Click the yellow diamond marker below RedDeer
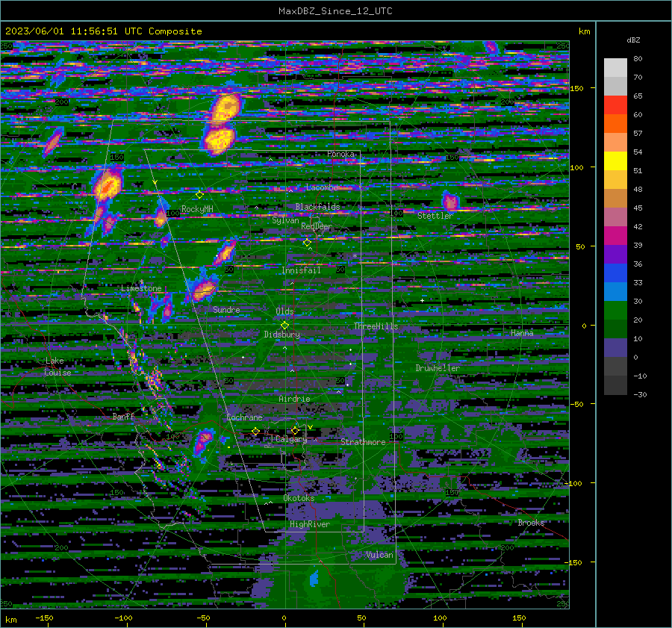This screenshot has height=628, width=672. click(307, 243)
